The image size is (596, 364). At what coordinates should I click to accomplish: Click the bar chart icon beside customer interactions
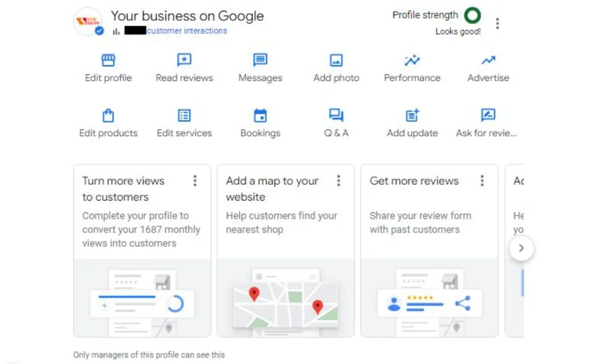pos(116,31)
